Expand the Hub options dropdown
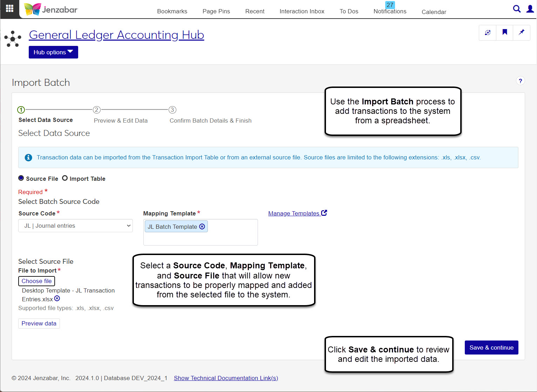 53,52
